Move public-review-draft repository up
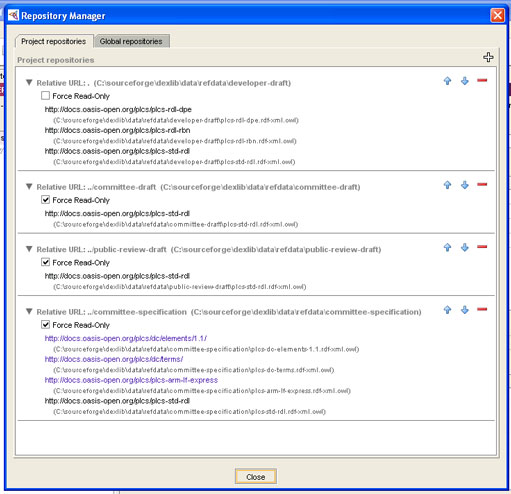The width and height of the screenshot is (511, 494). point(447,247)
